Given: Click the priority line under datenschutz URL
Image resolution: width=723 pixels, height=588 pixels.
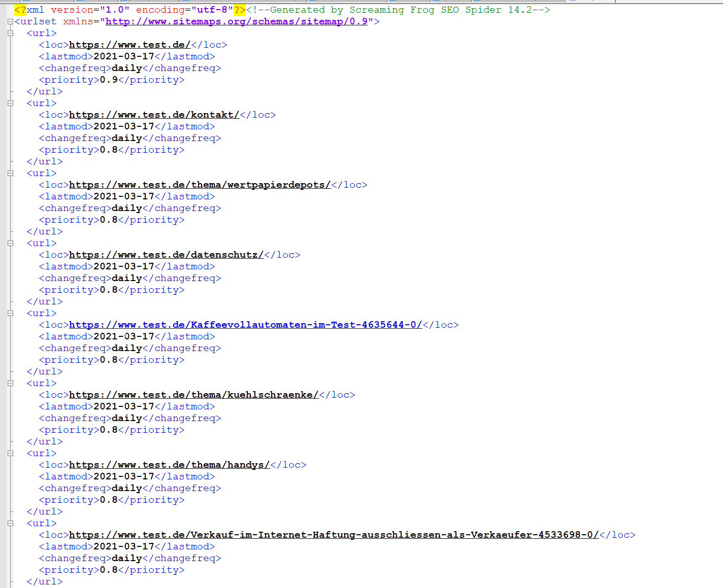Looking at the screenshot, I should click(x=112, y=290).
